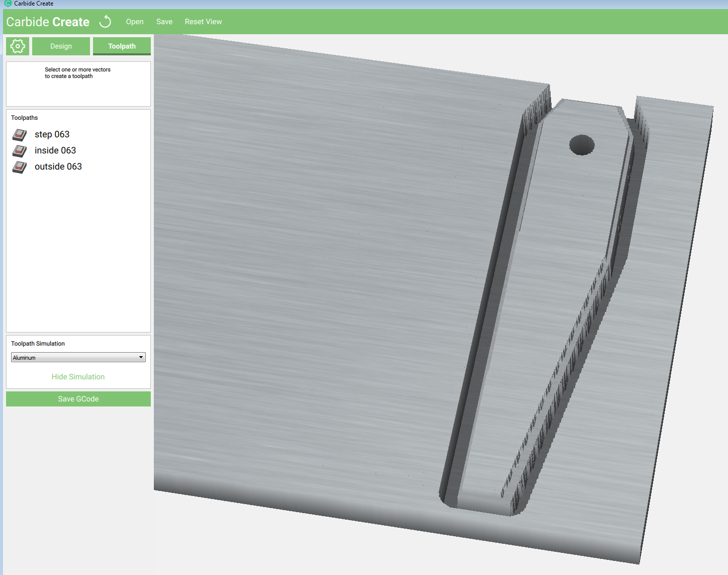Click the drilled hole in simulated part
Image resolution: width=728 pixels, height=575 pixels.
[x=582, y=145]
